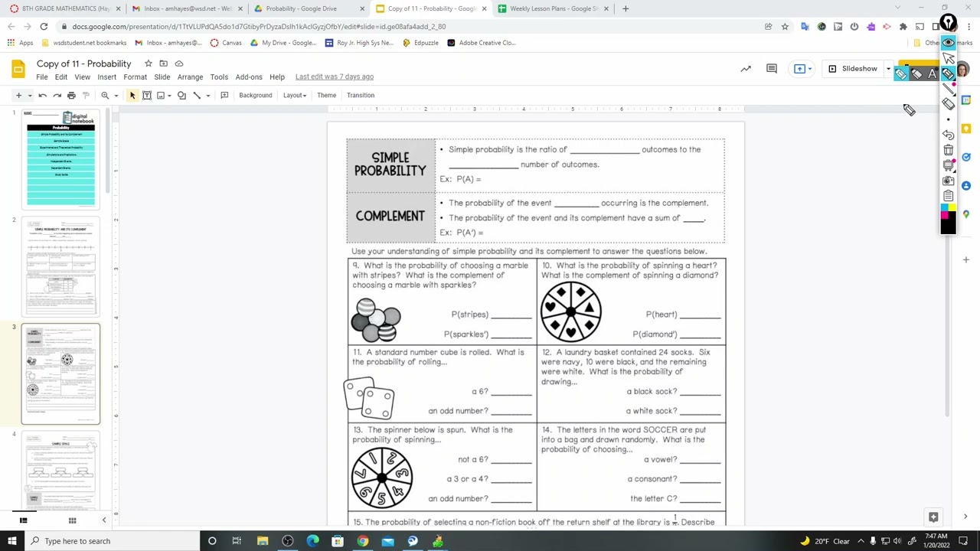Select slide 4 thumbnail in filmstrip
The height and width of the screenshot is (551, 980).
pyautogui.click(x=60, y=471)
